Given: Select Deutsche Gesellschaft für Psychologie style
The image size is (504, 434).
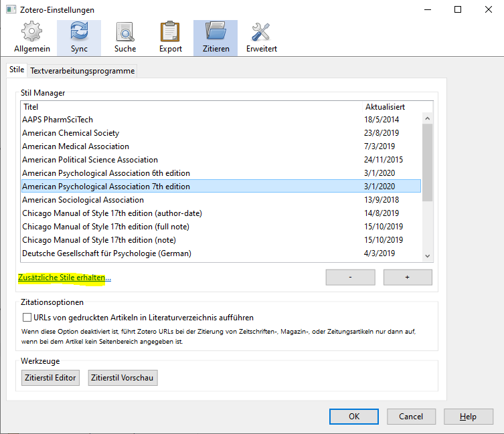Looking at the screenshot, I should click(x=221, y=253).
